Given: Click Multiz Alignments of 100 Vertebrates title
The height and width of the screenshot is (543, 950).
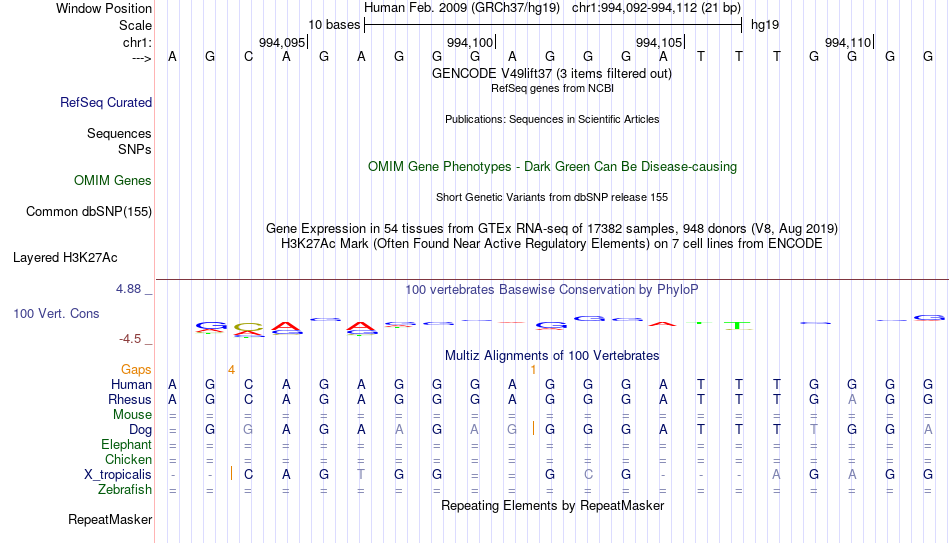Looking at the screenshot, I should point(551,356).
